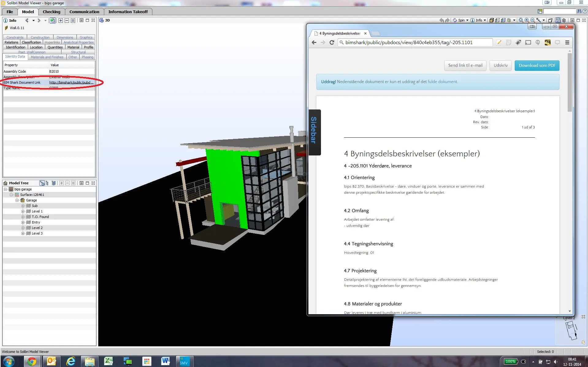Click the first magnifier zoom icon in 3D toolbar
The width and height of the screenshot is (588, 367).
tap(521, 20)
